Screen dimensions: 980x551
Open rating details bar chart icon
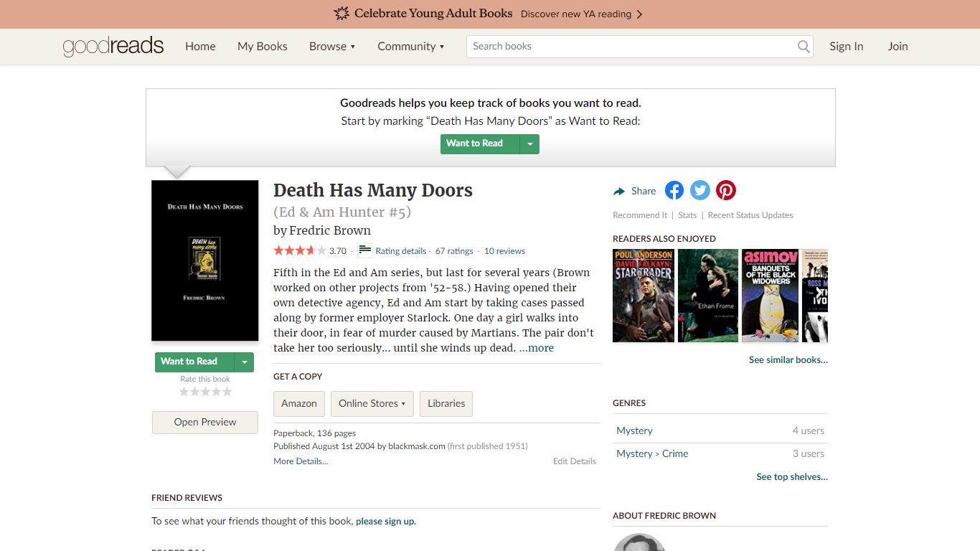(365, 250)
